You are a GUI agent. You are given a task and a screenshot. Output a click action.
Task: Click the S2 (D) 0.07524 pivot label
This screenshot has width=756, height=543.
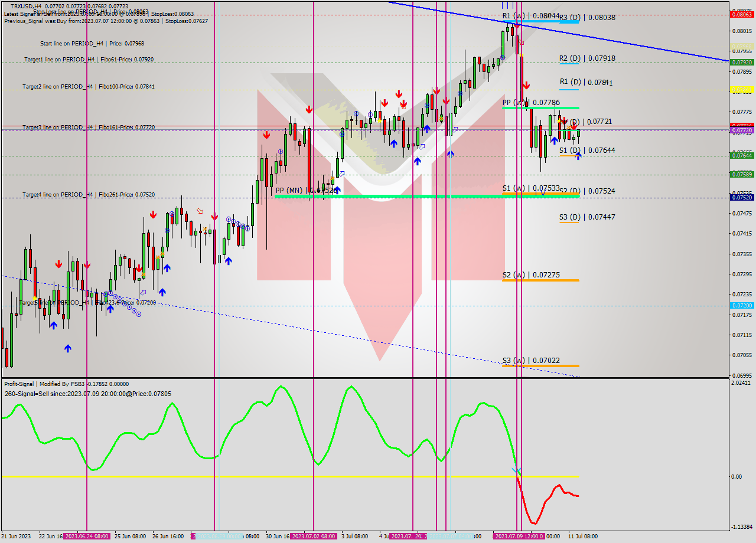coord(587,191)
